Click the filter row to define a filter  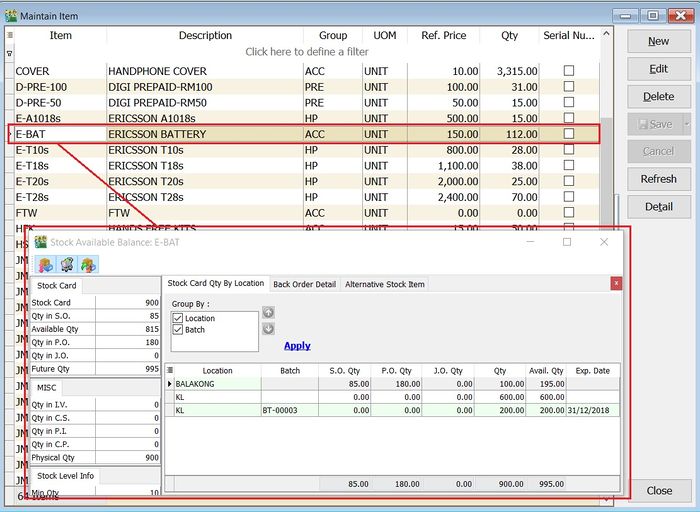pyautogui.click(x=306, y=52)
